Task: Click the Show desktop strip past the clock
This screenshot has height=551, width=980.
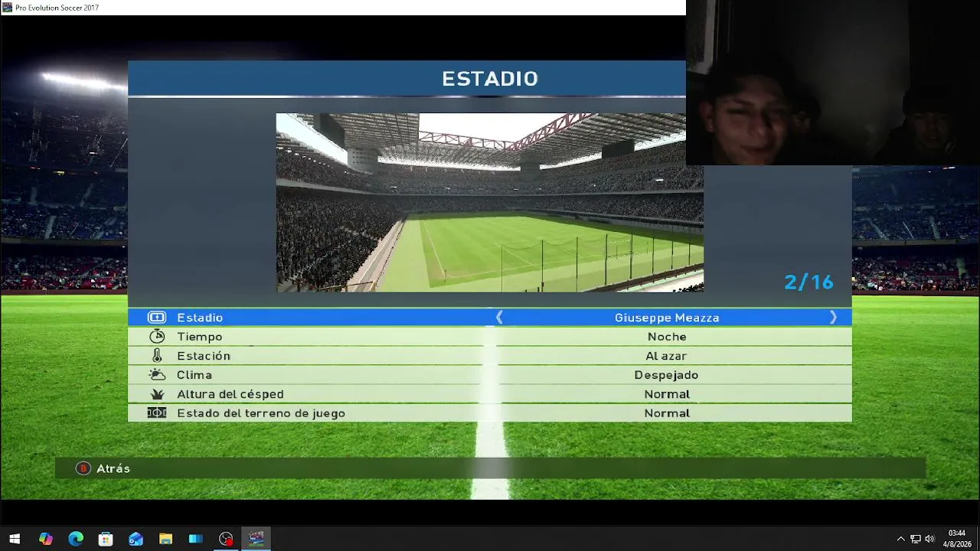Action: coord(978,539)
